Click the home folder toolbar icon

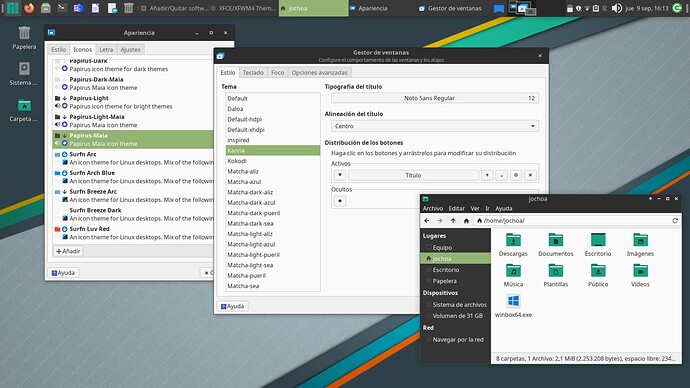[x=466, y=220]
